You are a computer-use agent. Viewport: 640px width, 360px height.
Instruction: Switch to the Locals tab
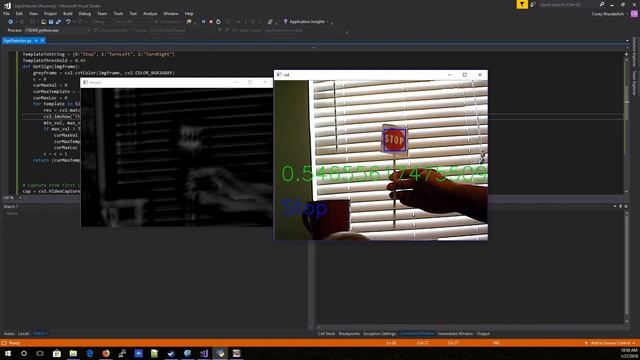pos(24,333)
